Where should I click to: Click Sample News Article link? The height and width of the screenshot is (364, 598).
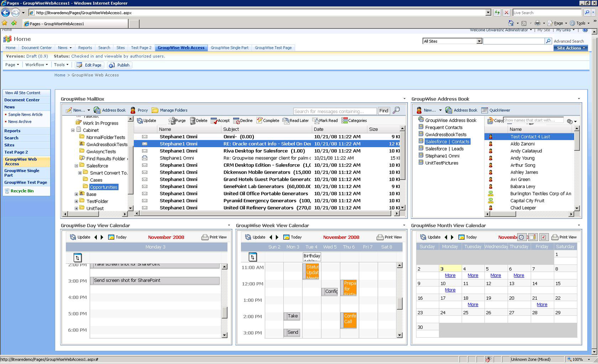coord(25,114)
